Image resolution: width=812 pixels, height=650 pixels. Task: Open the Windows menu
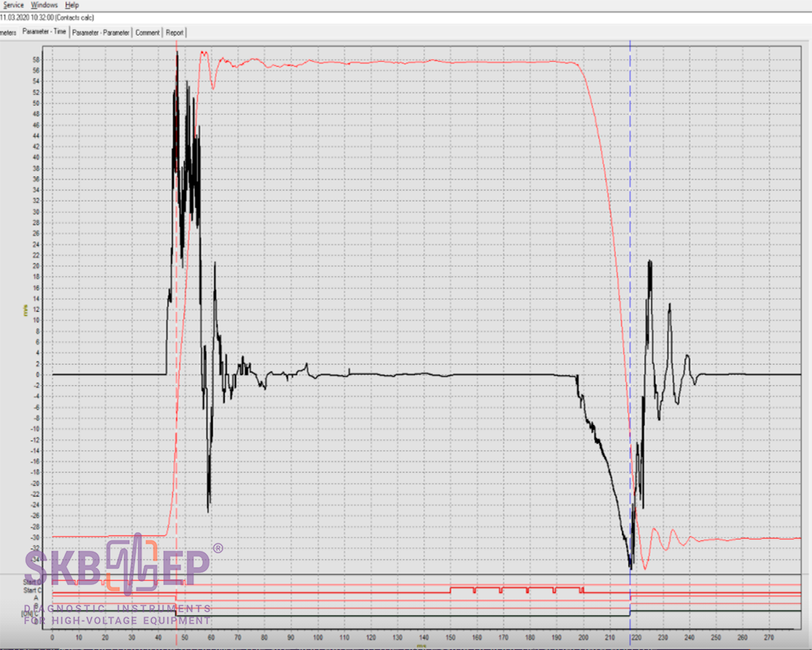tap(44, 5)
